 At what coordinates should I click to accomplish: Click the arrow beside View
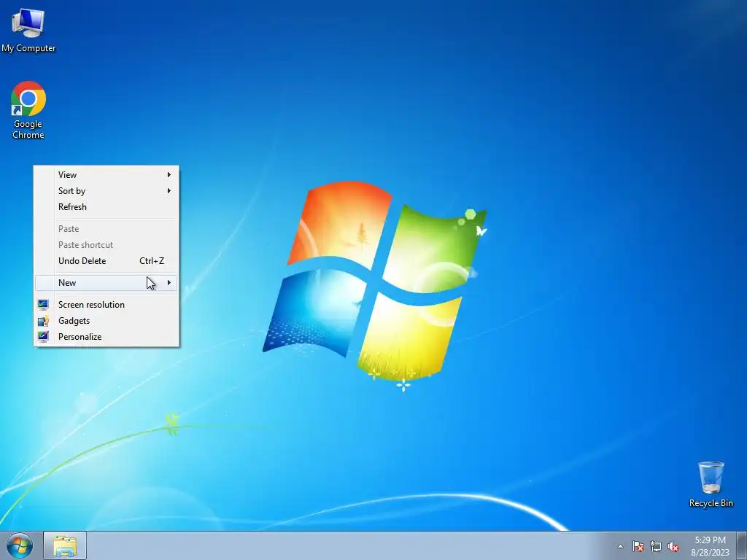pos(169,175)
